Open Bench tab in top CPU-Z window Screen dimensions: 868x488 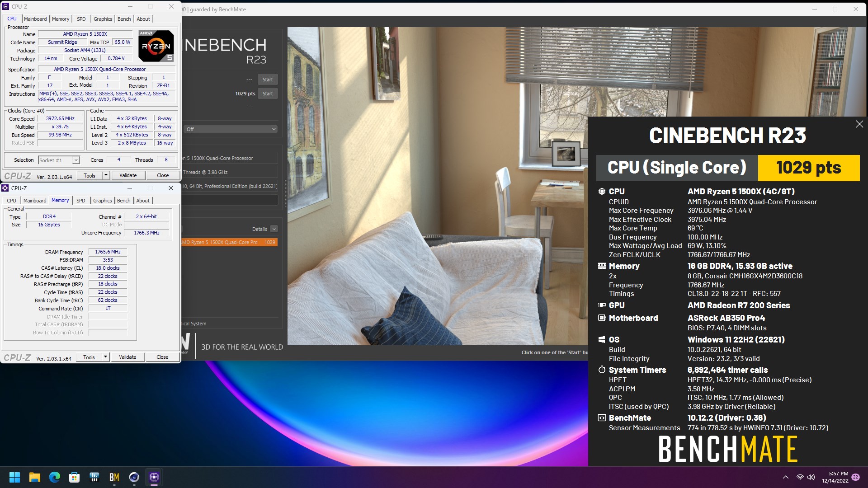(x=124, y=19)
